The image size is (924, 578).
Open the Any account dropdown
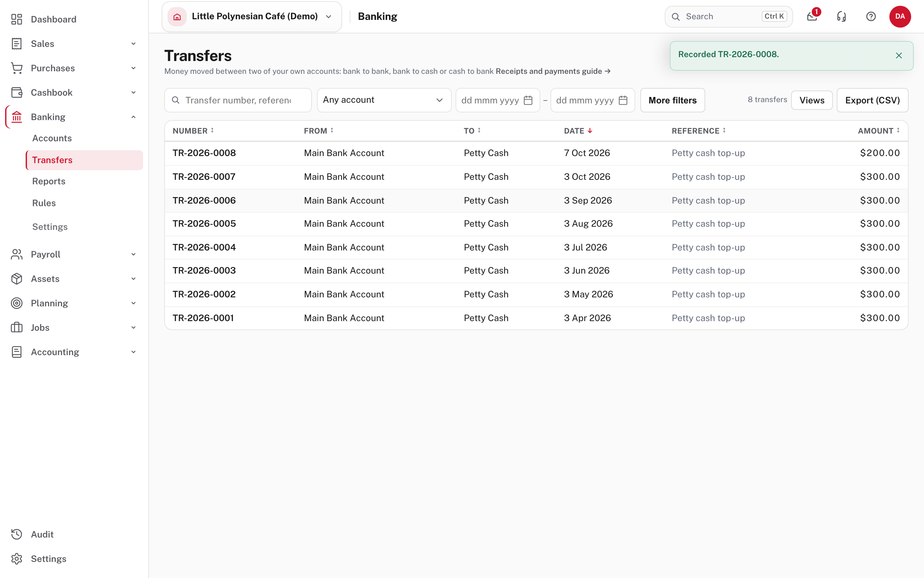(x=384, y=100)
